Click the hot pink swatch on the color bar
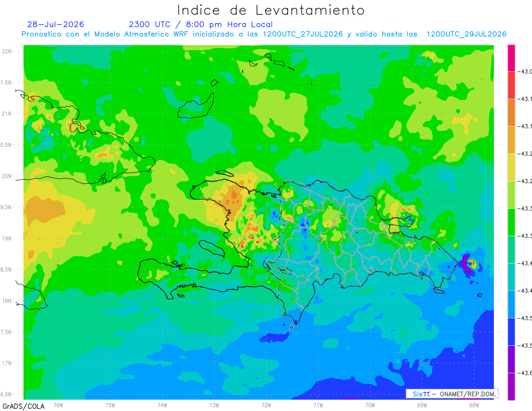 pos(511,58)
